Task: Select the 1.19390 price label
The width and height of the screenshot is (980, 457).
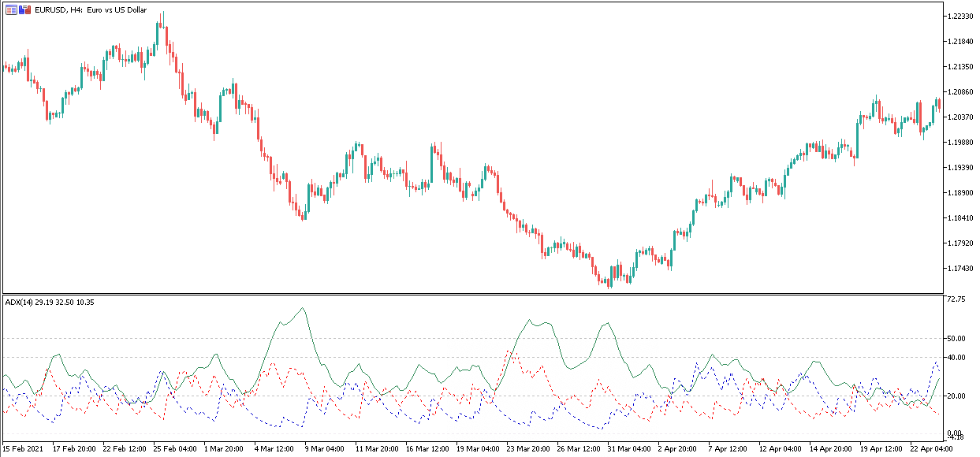Action: [960, 167]
